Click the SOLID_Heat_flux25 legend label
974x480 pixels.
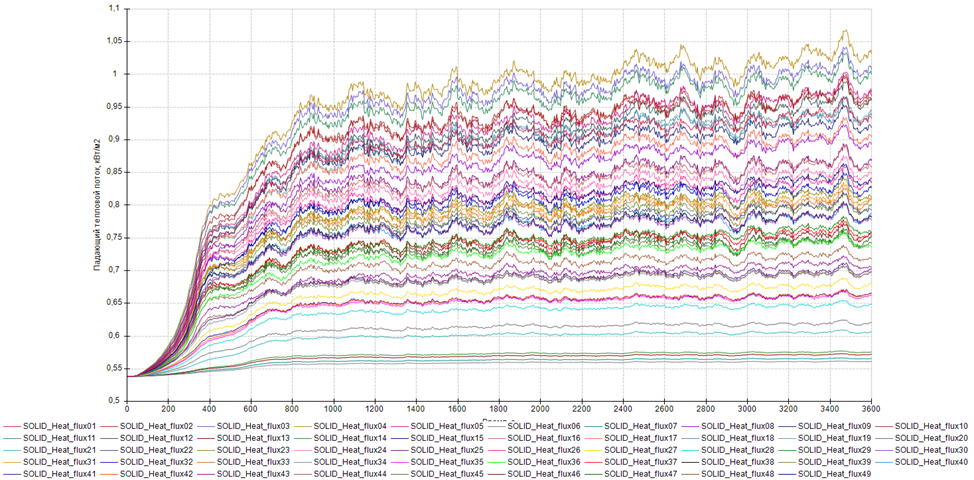tap(447, 450)
